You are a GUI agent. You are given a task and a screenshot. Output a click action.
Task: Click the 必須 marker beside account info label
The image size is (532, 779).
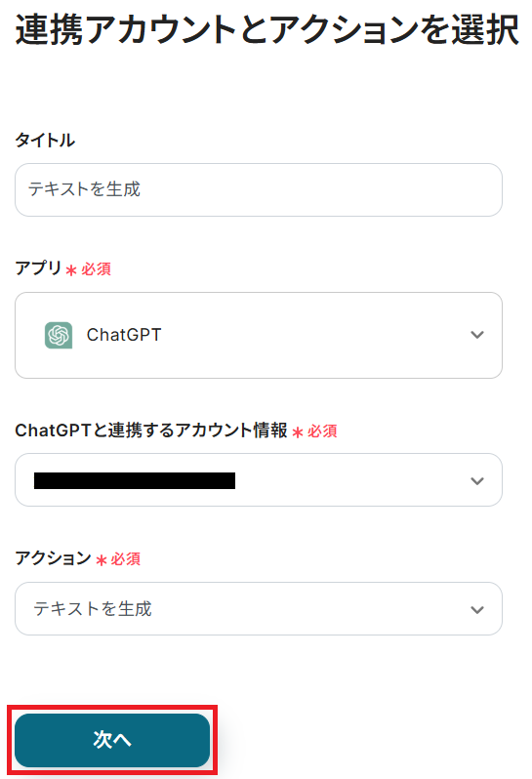tap(322, 431)
